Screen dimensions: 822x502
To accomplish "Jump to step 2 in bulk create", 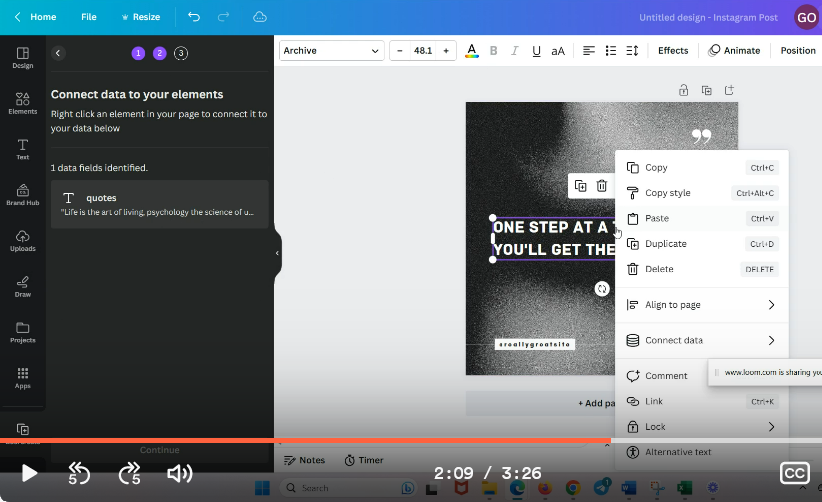I will [x=159, y=53].
